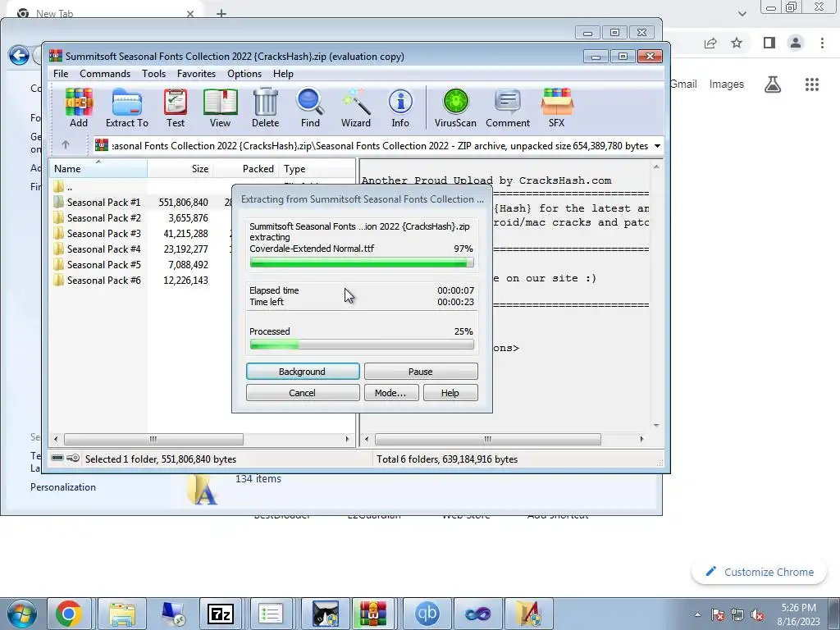Open the Comment tool icon
The image size is (840, 630).
coord(508,107)
